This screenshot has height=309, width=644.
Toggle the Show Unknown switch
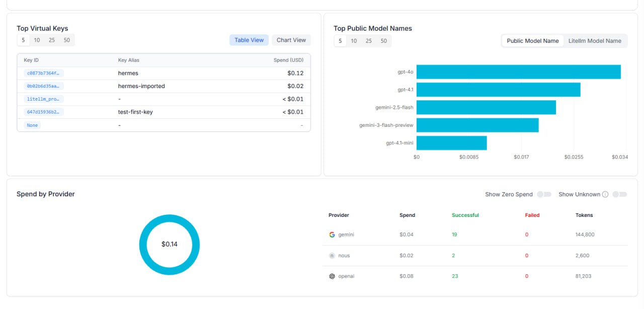point(620,194)
